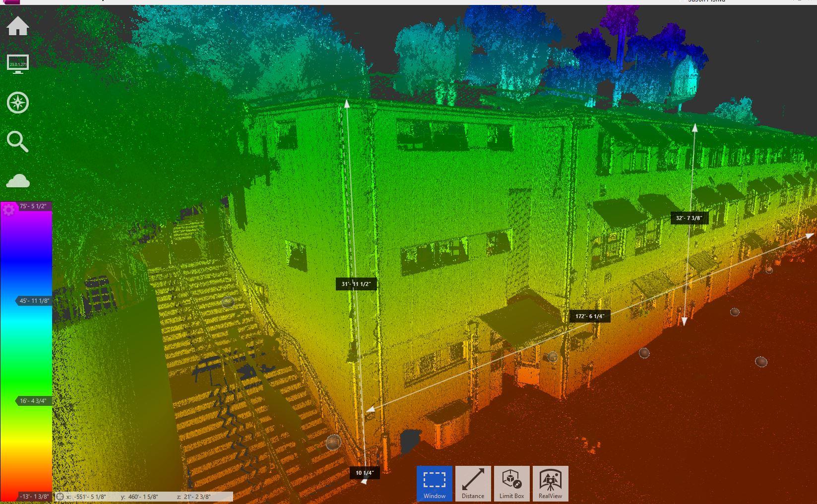The height and width of the screenshot is (504, 817).
Task: Select the magnifying glass search icon
Action: 17,142
